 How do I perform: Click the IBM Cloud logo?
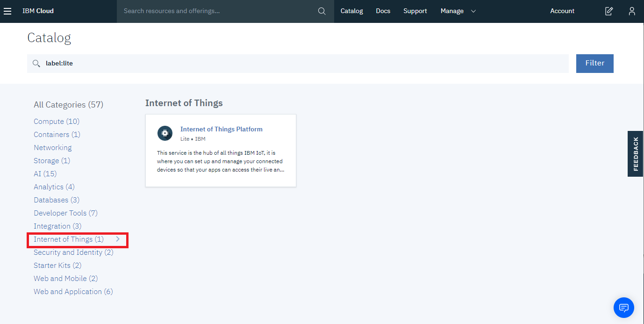point(37,11)
